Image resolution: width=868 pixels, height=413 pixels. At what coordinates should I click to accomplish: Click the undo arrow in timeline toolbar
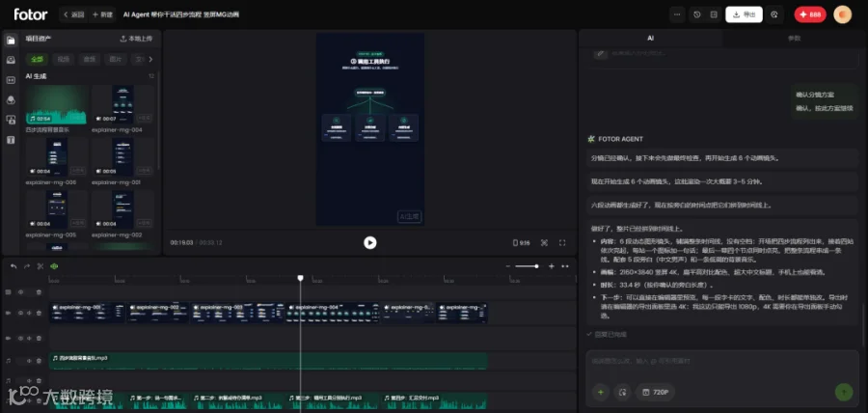(14, 266)
